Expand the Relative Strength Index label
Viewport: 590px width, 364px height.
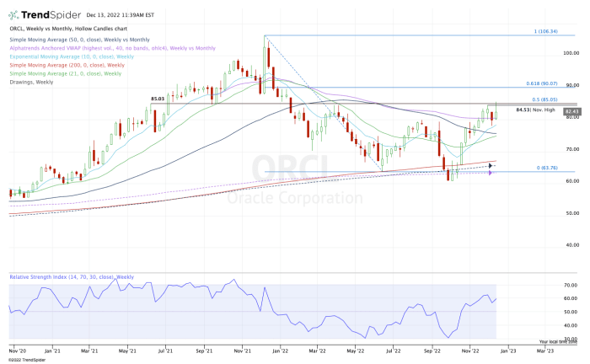coord(72,276)
